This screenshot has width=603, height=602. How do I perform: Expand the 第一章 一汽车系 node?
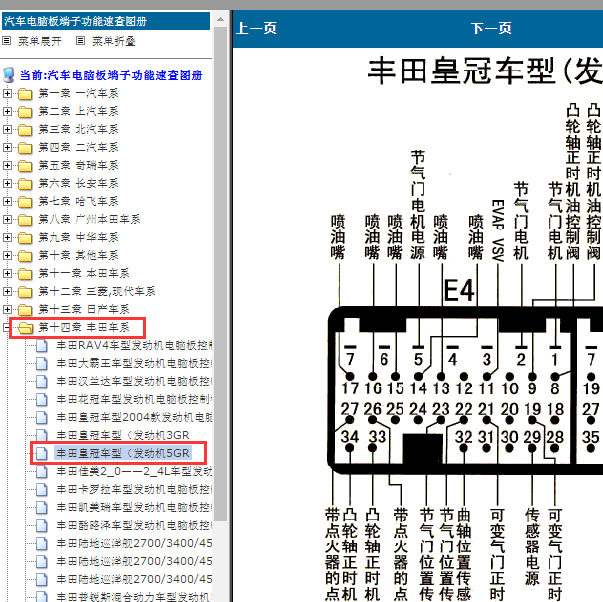click(7, 93)
